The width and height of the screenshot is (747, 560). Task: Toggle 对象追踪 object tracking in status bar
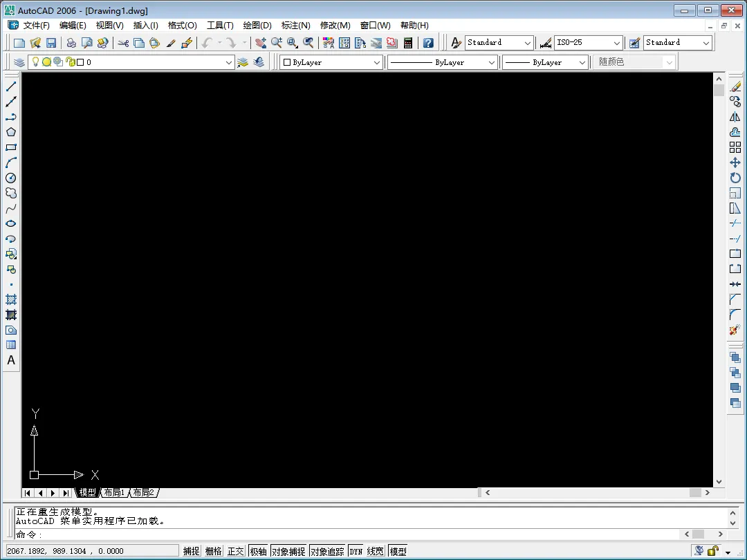pos(327,551)
